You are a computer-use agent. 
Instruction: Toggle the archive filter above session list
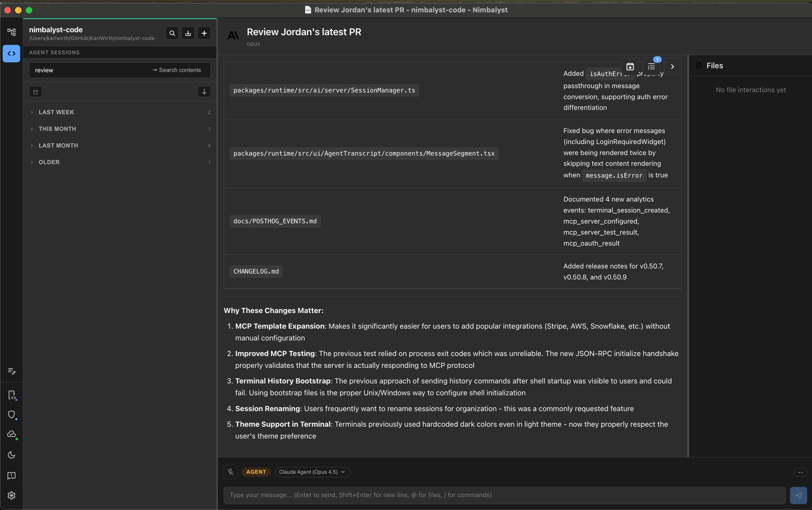(35, 91)
